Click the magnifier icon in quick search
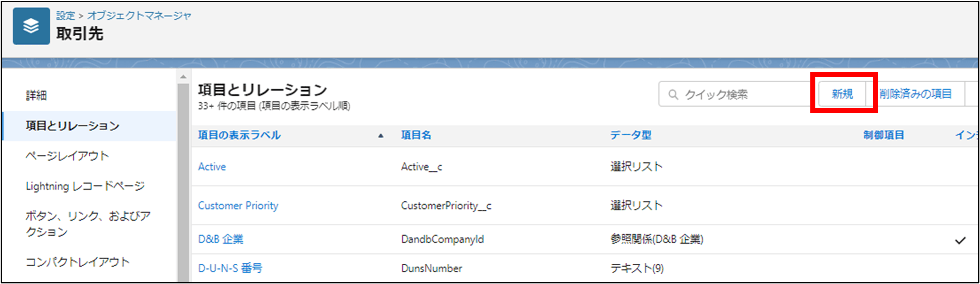The image size is (980, 284). click(673, 95)
